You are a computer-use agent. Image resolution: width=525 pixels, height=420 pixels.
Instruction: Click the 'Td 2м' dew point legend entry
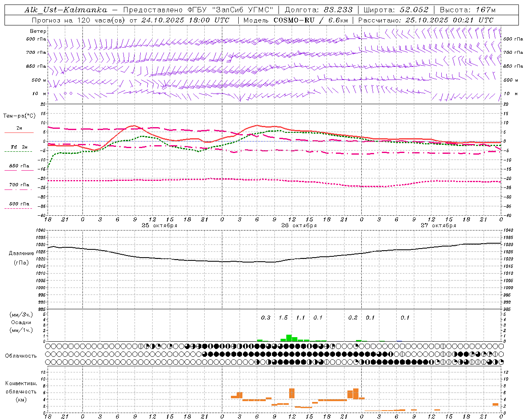(19, 147)
